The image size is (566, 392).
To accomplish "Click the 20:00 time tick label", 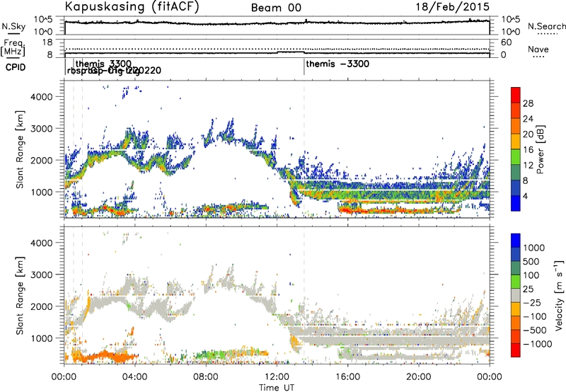I will 418,377.
